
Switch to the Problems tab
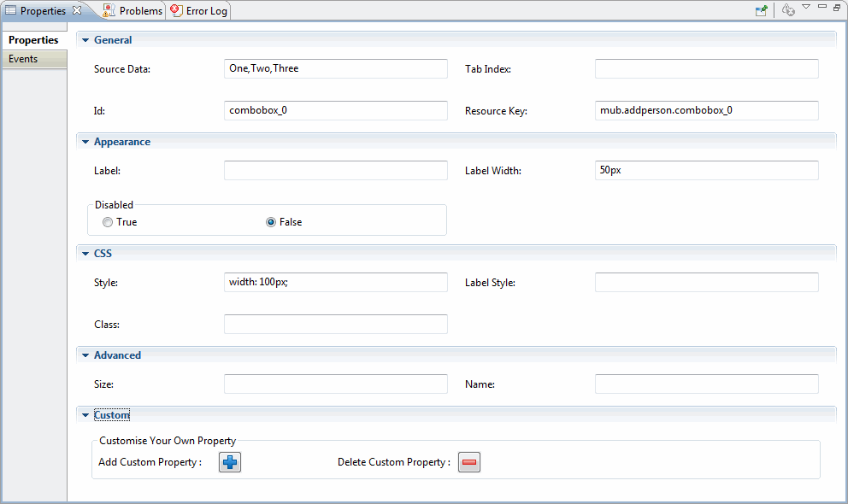pos(132,11)
